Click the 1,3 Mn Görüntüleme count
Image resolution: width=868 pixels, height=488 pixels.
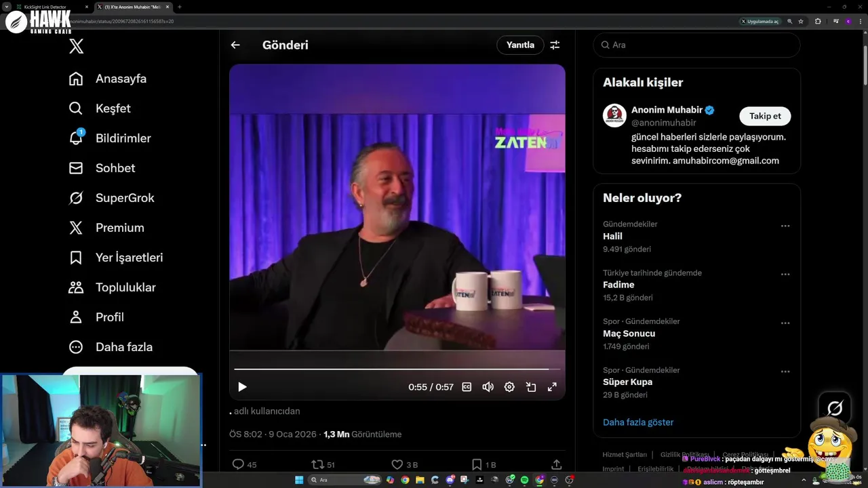pos(362,434)
